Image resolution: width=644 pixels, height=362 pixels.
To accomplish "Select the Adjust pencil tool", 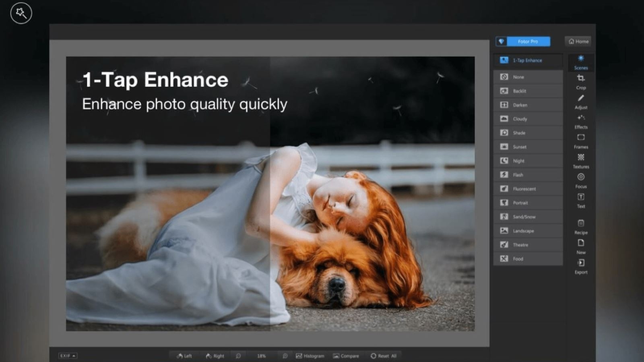I will 581,101.
